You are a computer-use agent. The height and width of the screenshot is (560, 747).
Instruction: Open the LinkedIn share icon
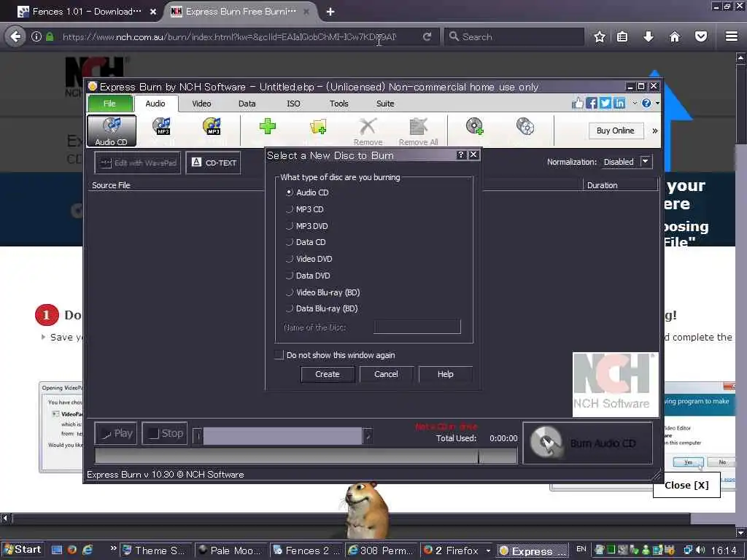click(619, 103)
